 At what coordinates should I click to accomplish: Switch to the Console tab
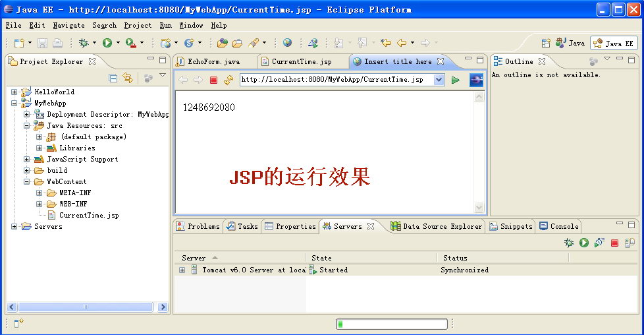[x=559, y=226]
